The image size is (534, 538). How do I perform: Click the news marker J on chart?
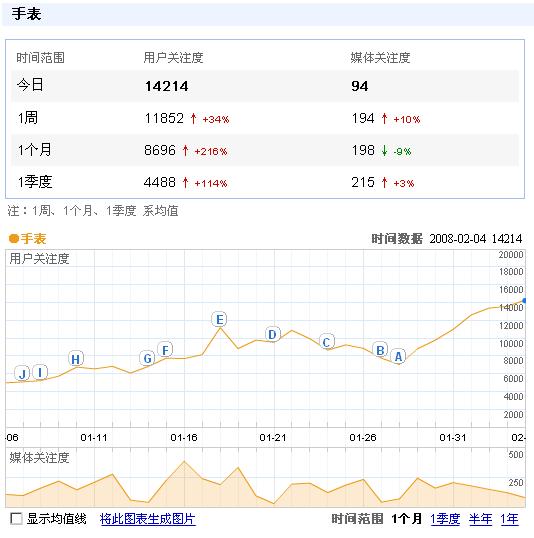point(22,374)
